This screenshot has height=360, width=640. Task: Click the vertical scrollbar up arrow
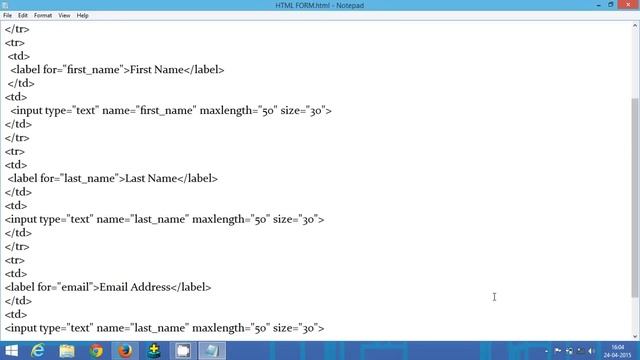coord(635,25)
